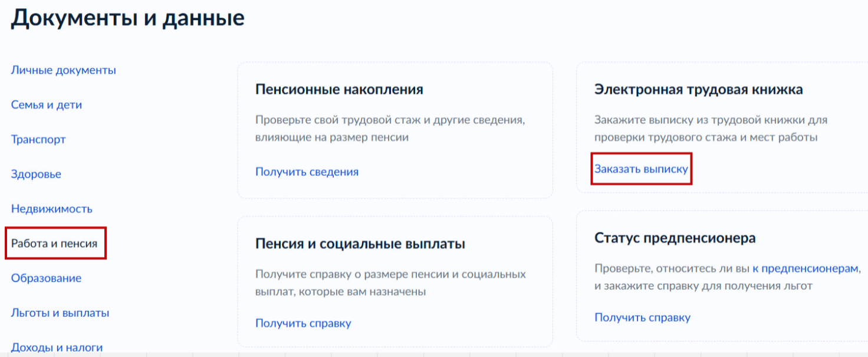Click Получить справку for pension payments
The height and width of the screenshot is (357, 868).
(302, 323)
